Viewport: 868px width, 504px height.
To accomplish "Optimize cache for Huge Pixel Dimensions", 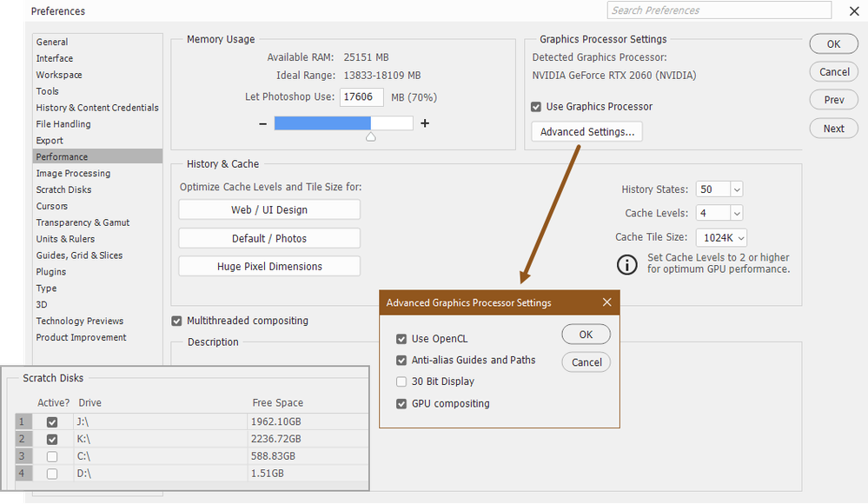I will [x=268, y=267].
